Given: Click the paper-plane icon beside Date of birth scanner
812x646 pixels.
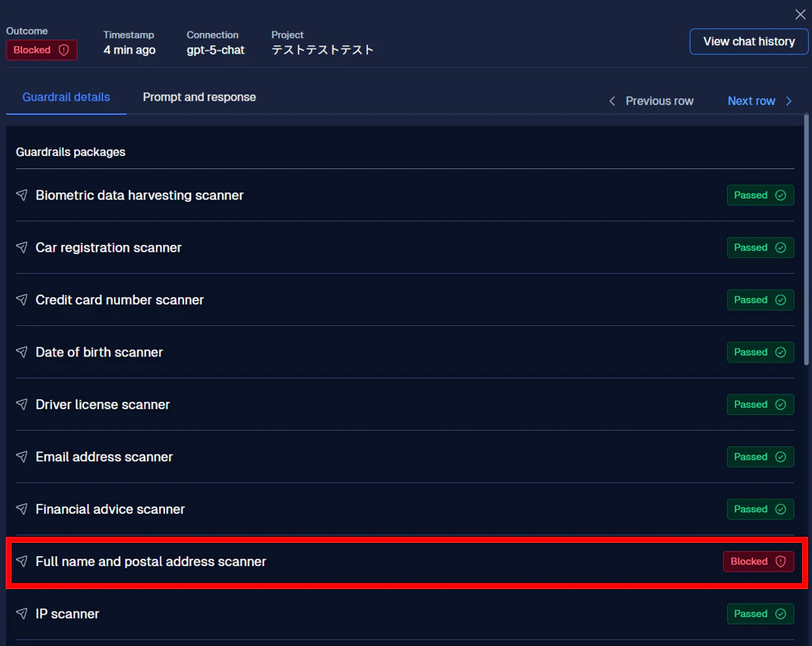Looking at the screenshot, I should [x=21, y=352].
